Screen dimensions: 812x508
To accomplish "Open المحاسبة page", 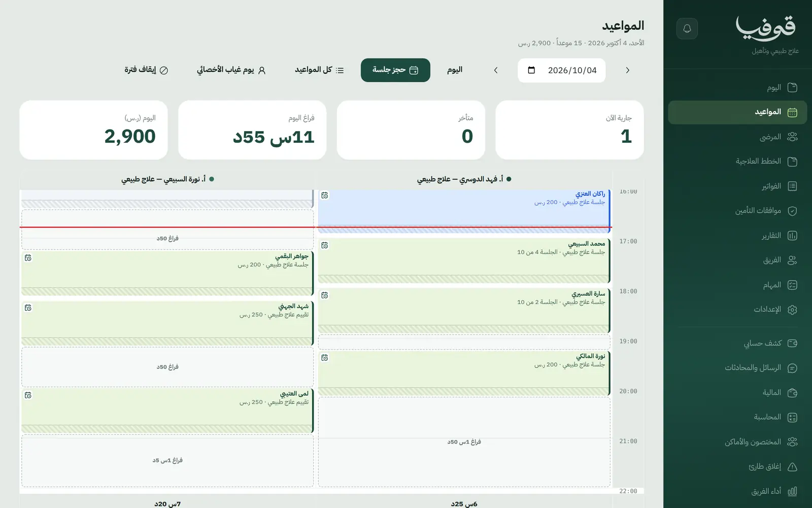I will pos(737,417).
